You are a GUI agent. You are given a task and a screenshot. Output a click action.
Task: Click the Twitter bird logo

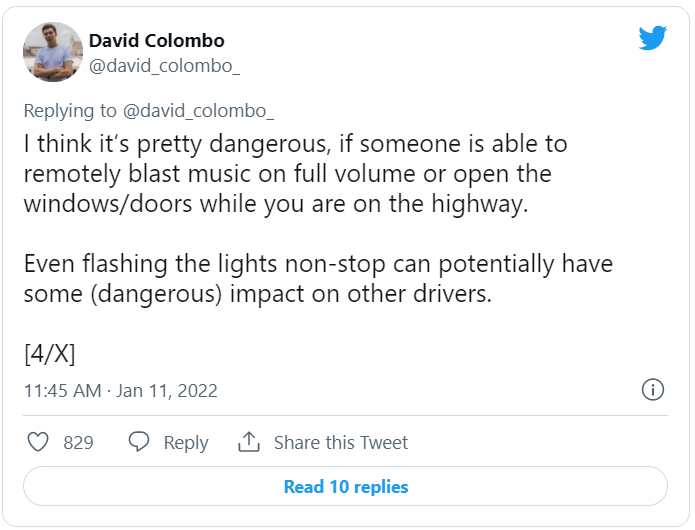pyautogui.click(x=652, y=38)
